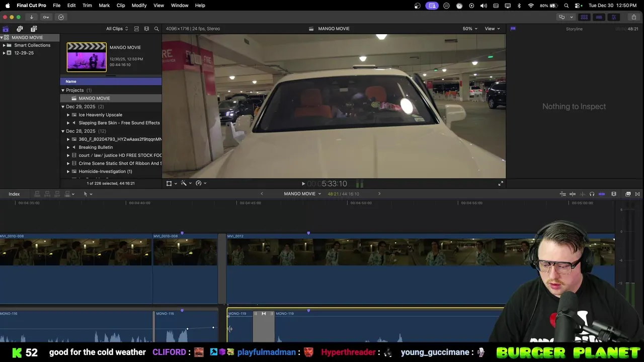The height and width of the screenshot is (362, 644).
Task: Expand Smart Collections folder
Action: click(x=4, y=45)
